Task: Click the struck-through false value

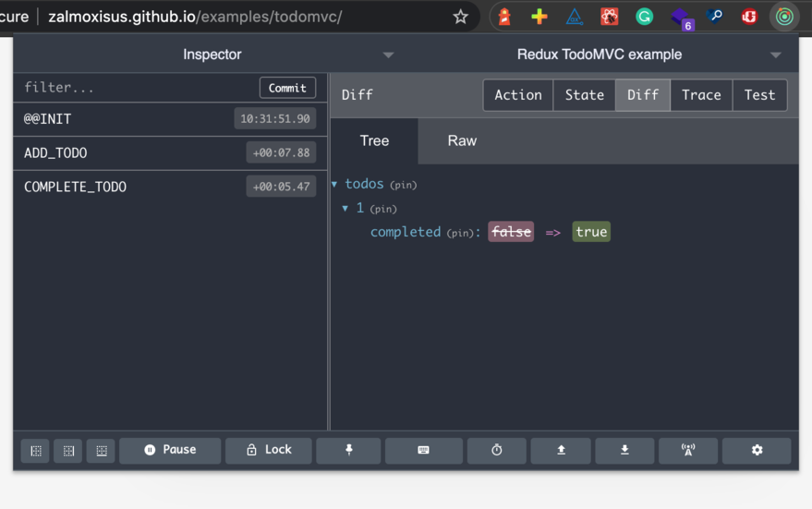Action: coord(511,232)
